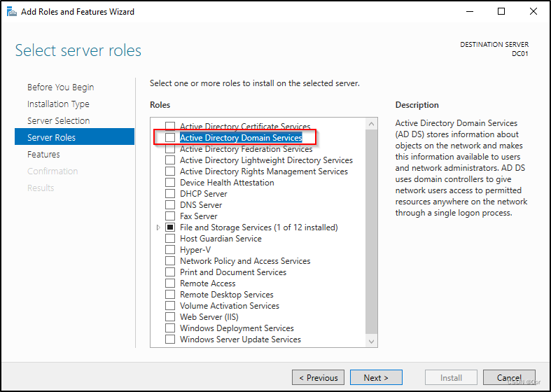The width and height of the screenshot is (551, 392).
Task: Tick the Remote Access checkbox
Action: click(170, 283)
